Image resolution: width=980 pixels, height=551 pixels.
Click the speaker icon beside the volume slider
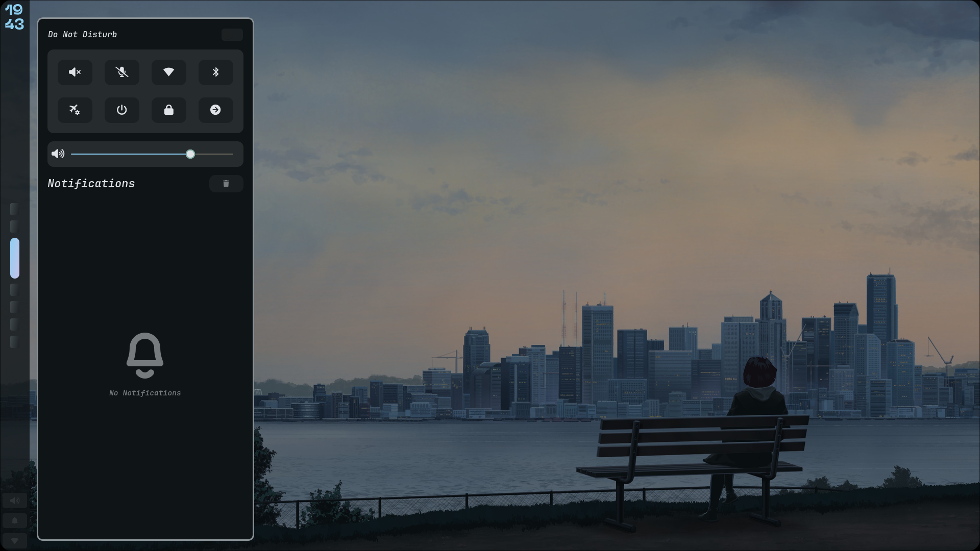click(58, 154)
